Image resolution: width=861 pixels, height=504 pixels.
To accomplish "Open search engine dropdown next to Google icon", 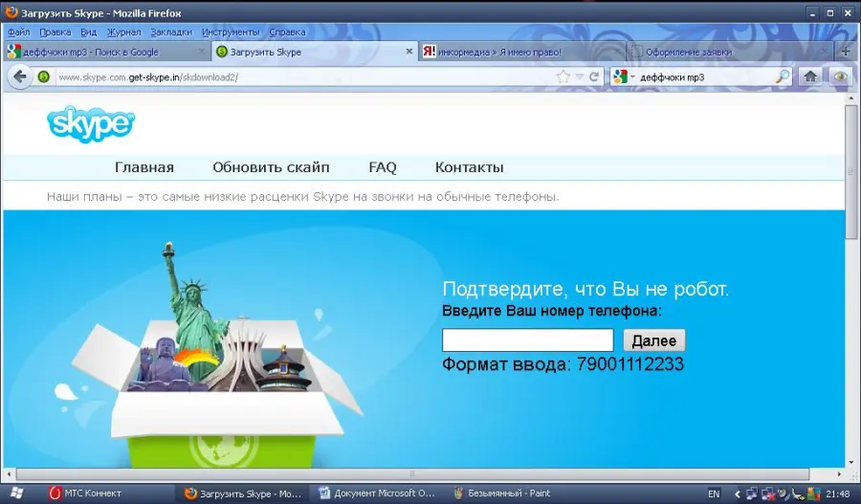I will tap(632, 77).
